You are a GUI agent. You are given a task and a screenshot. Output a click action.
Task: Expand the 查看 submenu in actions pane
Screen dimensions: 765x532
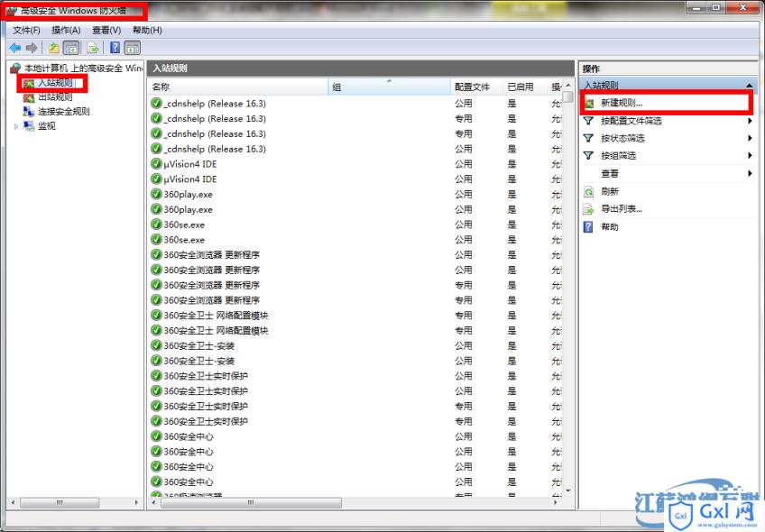pyautogui.click(x=750, y=174)
